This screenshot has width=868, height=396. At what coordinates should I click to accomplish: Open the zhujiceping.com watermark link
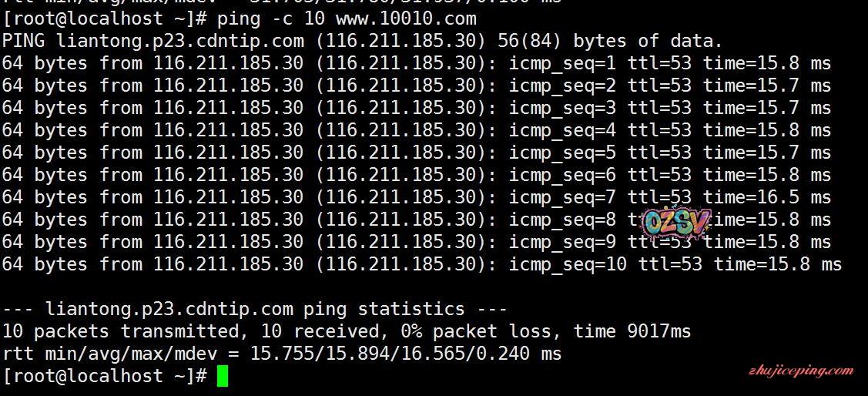(x=801, y=371)
